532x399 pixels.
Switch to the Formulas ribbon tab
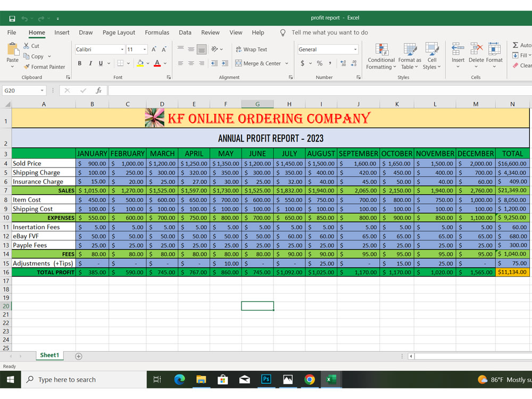(x=157, y=32)
